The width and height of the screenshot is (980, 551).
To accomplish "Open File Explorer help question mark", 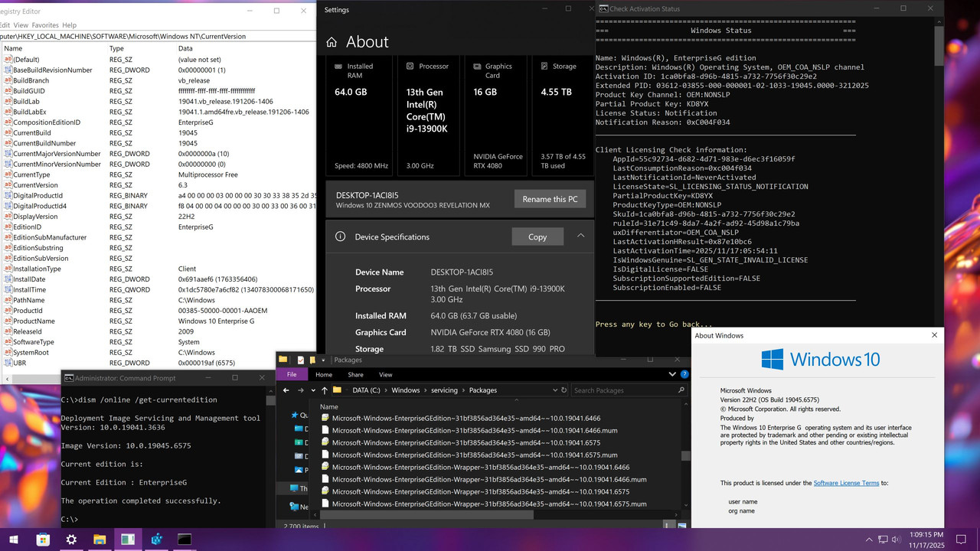I will (684, 374).
